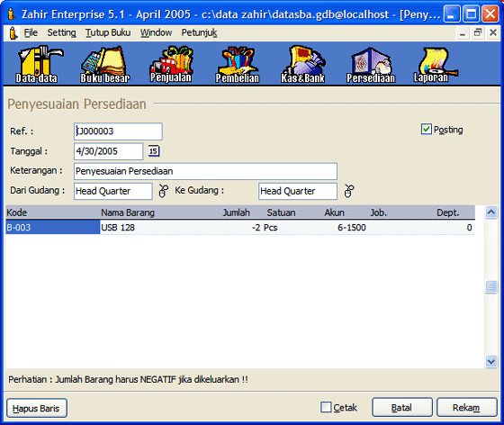504x425 pixels.
Task: Click the scroll down arrow in item list
Action: coord(490,362)
